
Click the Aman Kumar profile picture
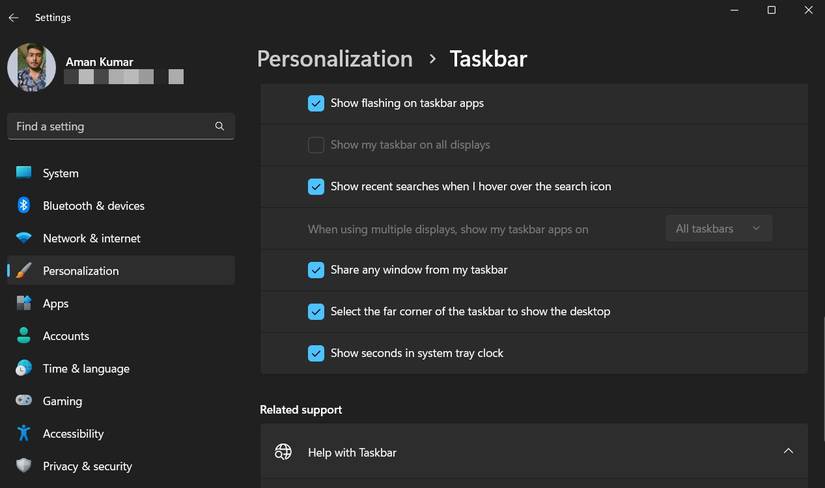[x=31, y=68]
